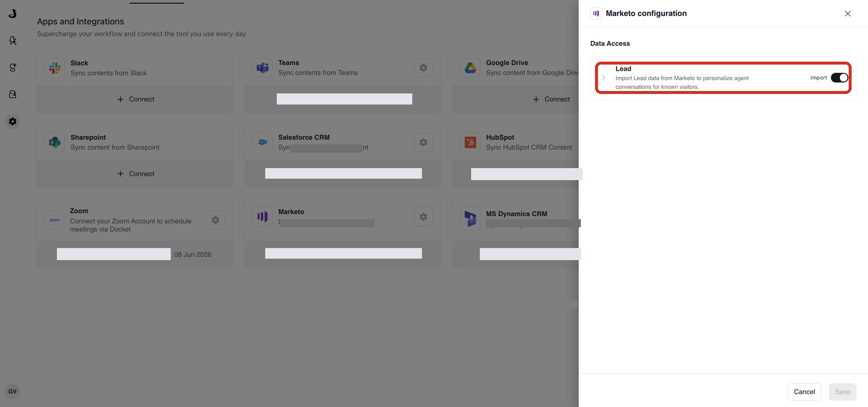
Task: Toggle the Lead Import switch off
Action: 839,78
